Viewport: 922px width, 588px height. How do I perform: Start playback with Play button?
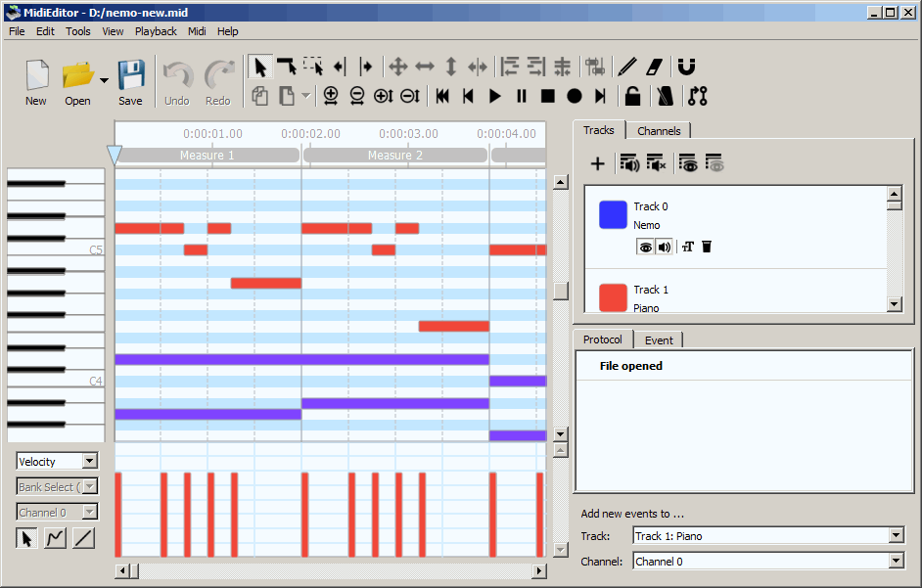[495, 96]
